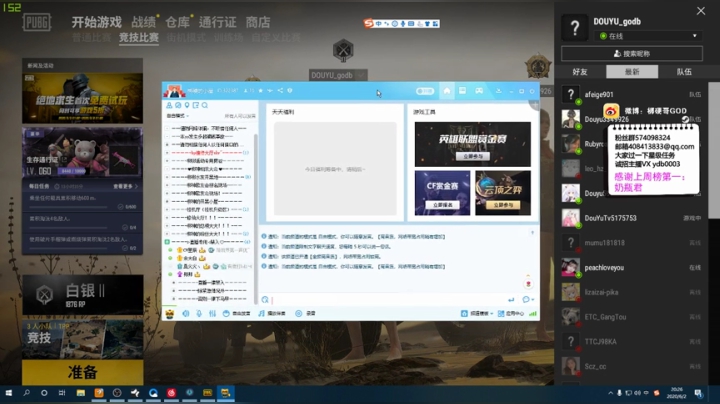720x404 pixels.
Task: Click the YY emoji icon left of chat input
Action: [x=265, y=300]
